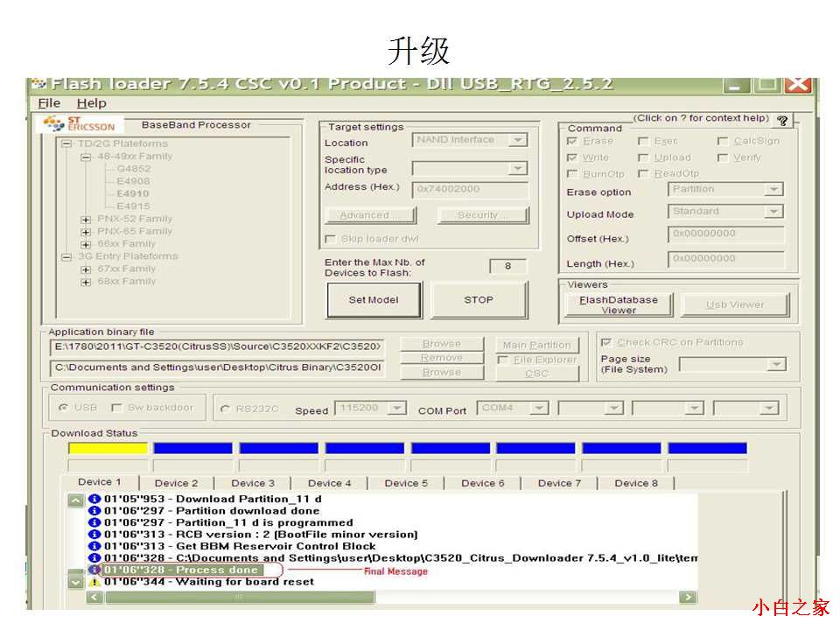This screenshot has height=630, width=840.
Task: Click the log's scroll right arrow
Action: click(688, 597)
